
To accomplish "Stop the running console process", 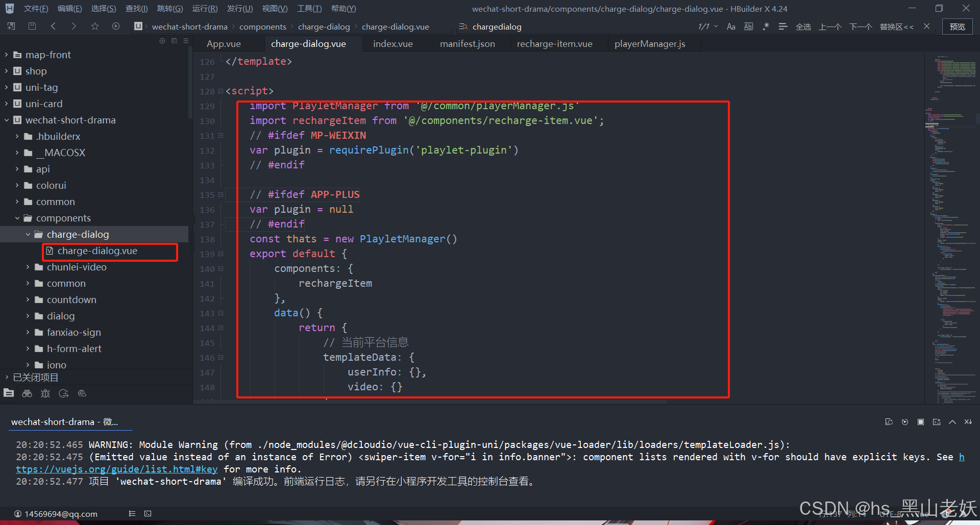I will tap(921, 422).
